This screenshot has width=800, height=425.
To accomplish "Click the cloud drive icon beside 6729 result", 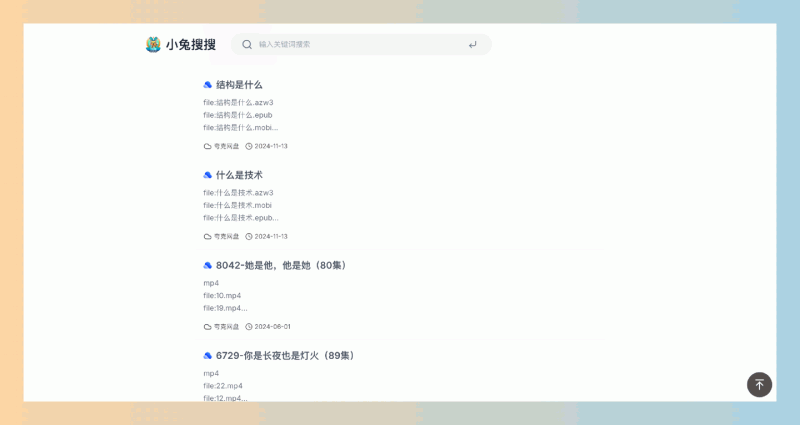I will coord(208,356).
